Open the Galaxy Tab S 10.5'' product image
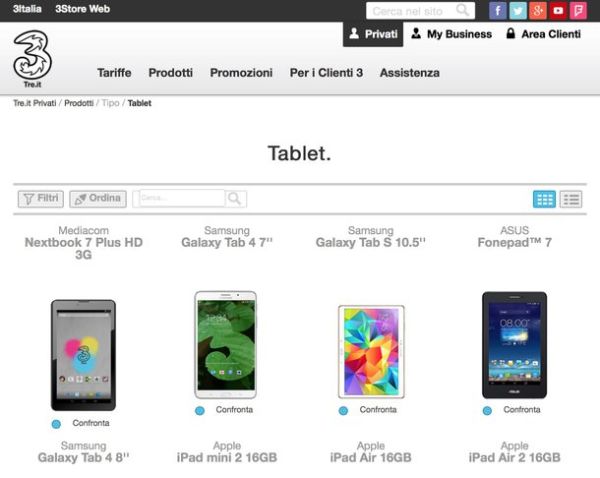 (x=371, y=351)
